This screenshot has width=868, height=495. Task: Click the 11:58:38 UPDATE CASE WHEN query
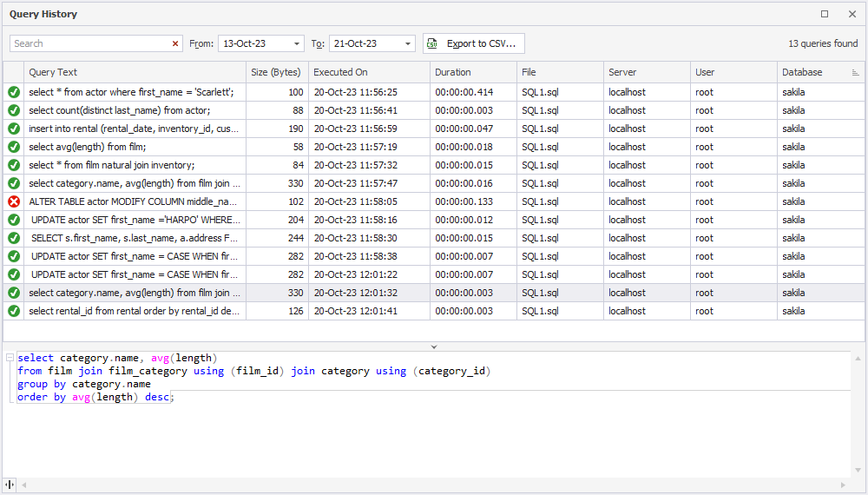434,256
